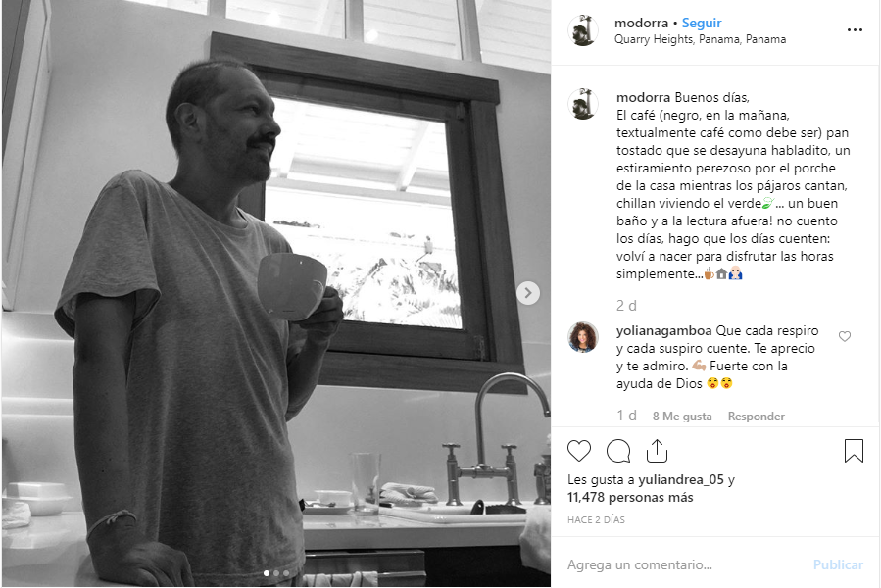Image resolution: width=881 pixels, height=588 pixels.
Task: Select the second carousel dot indicator
Action: point(276,573)
